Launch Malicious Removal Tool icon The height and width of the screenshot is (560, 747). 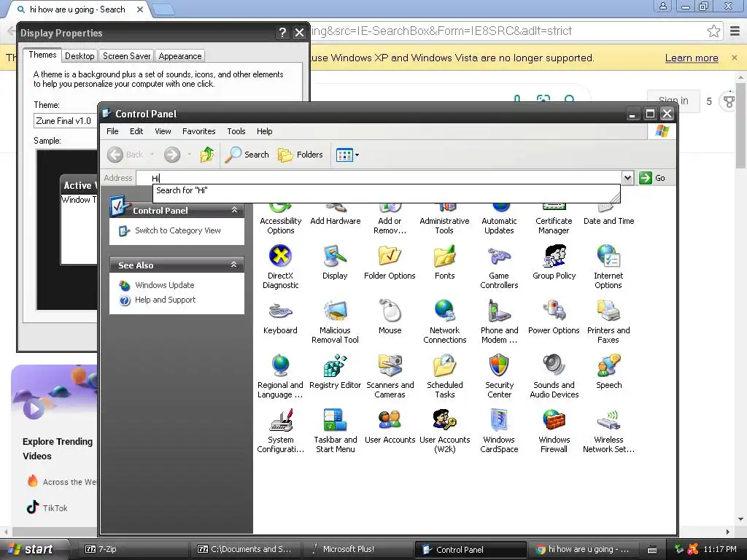tap(335, 311)
